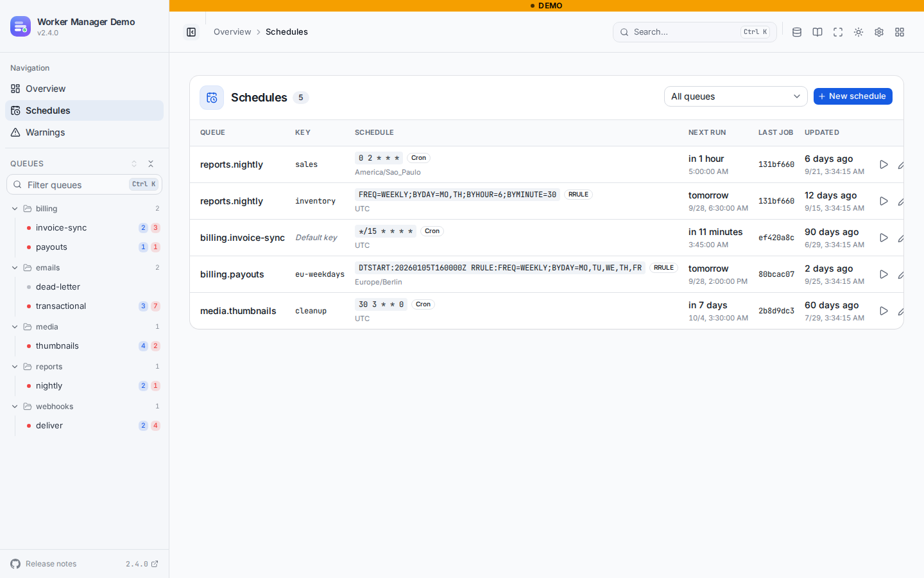Trigger the billing.invoice-sync schedule play icon
The height and width of the screenshot is (578, 924).
[884, 238]
